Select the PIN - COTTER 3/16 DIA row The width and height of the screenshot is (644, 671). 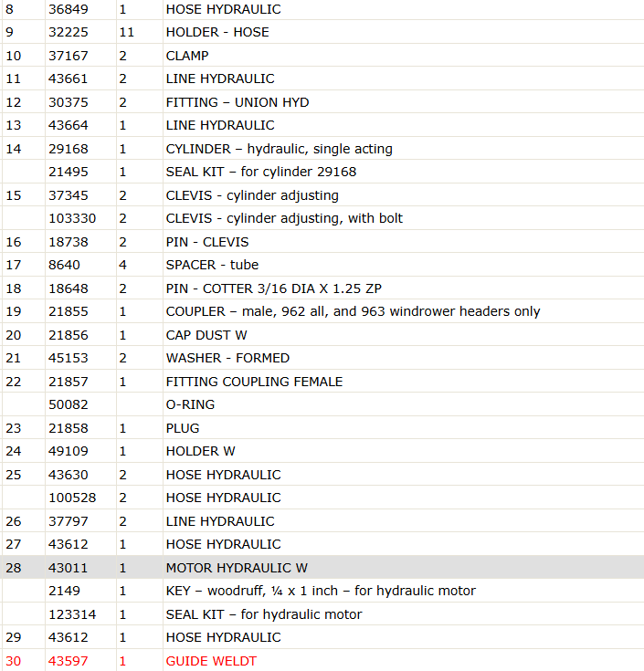click(x=322, y=288)
